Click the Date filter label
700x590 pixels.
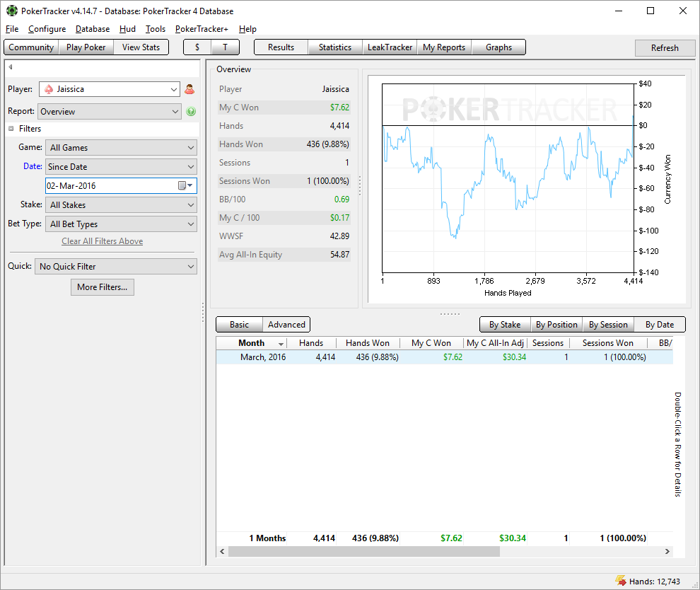click(x=33, y=166)
